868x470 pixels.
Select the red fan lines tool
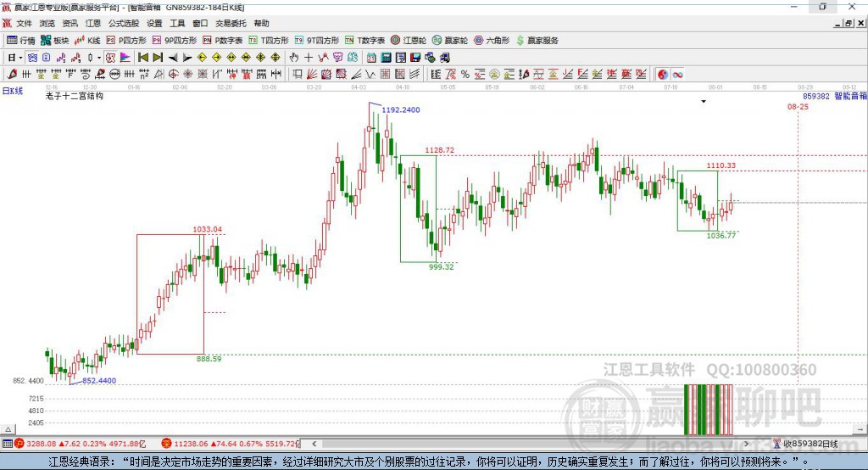click(x=312, y=75)
